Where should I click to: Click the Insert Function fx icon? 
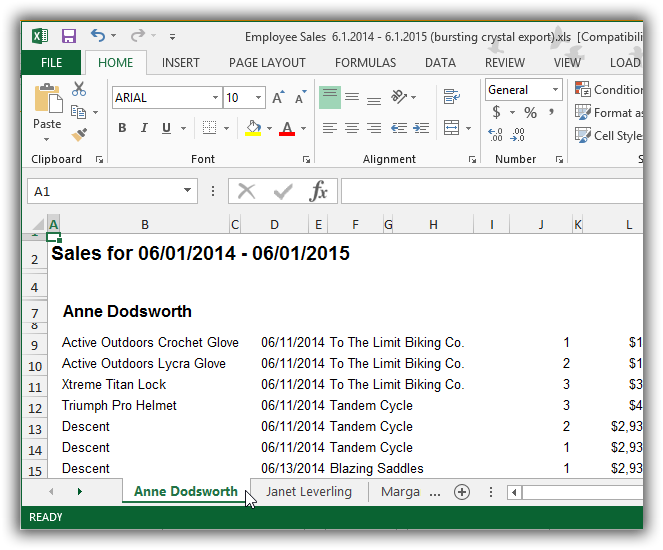click(x=318, y=191)
